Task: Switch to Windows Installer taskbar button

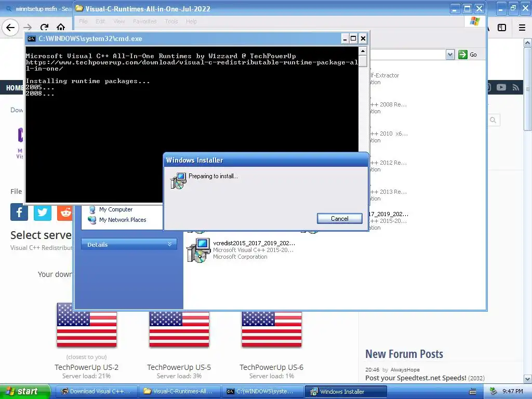Action: tap(345, 392)
